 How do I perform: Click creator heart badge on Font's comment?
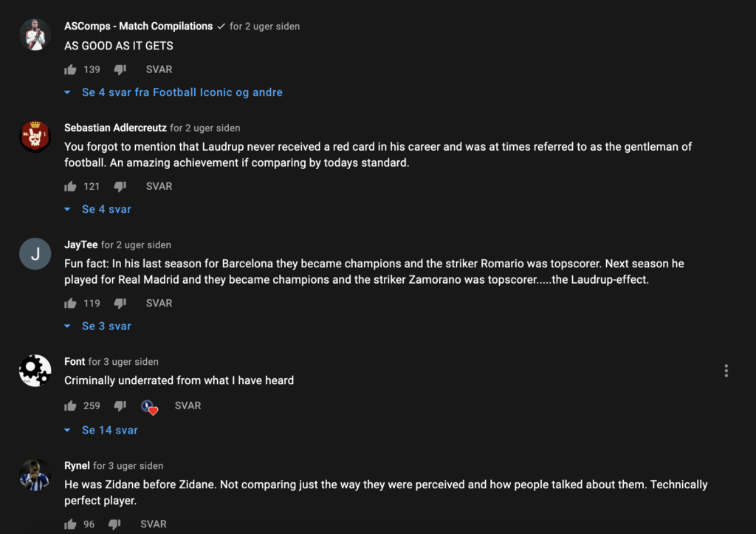(149, 407)
